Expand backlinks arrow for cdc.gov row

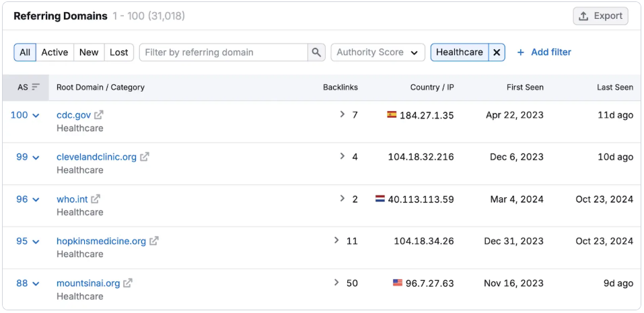click(342, 114)
